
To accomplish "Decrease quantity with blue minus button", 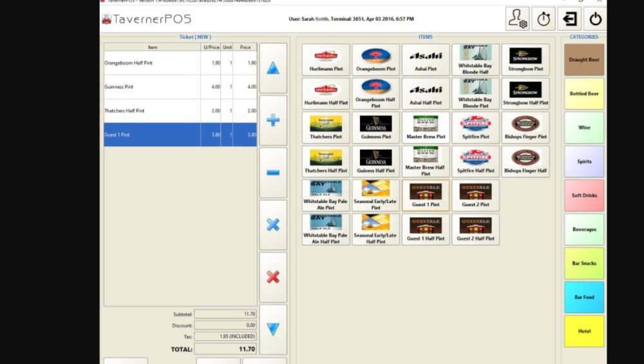I will click(x=273, y=173).
